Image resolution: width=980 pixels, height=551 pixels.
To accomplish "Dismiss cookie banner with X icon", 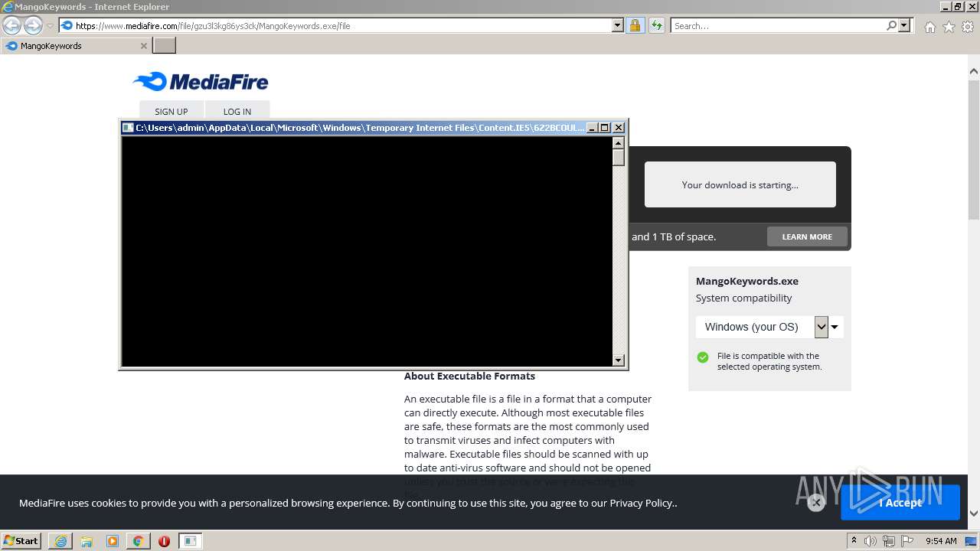I will click(x=816, y=503).
